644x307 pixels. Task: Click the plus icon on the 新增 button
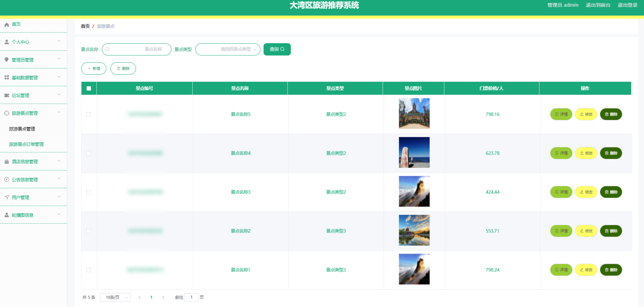click(x=90, y=69)
